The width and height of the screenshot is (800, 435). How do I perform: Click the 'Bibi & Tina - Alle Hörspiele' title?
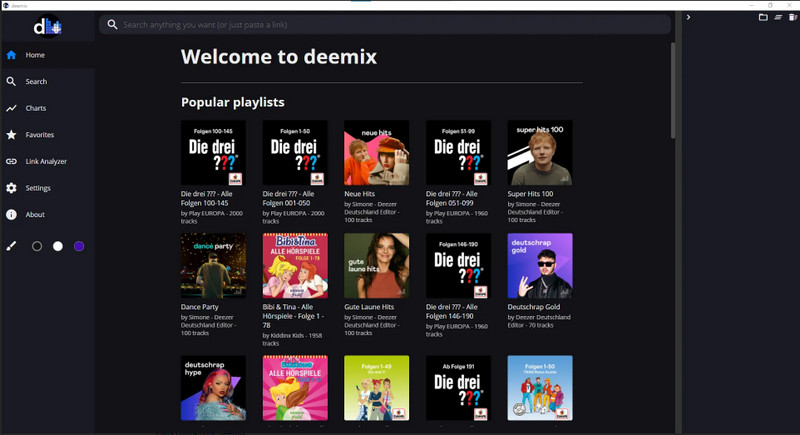(x=293, y=316)
